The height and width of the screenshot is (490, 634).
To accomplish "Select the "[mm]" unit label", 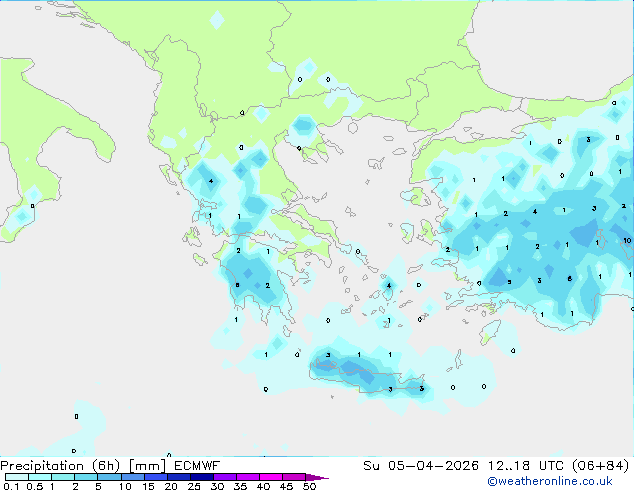I will tap(147, 466).
